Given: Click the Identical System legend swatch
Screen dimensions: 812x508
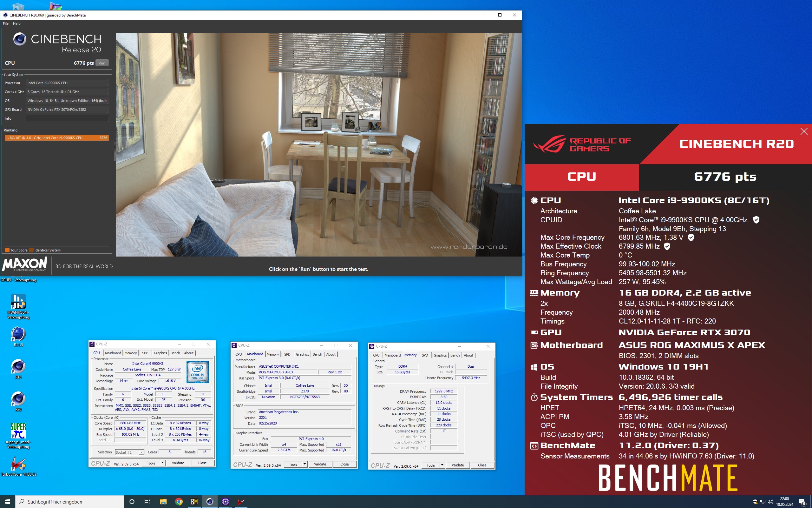Looking at the screenshot, I should [31, 250].
